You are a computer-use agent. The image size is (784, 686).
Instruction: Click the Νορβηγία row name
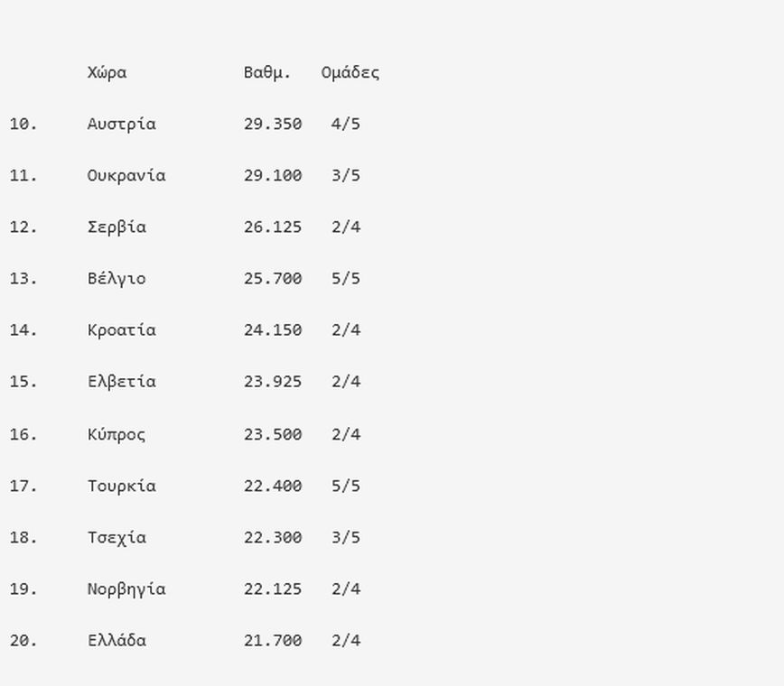pos(126,589)
